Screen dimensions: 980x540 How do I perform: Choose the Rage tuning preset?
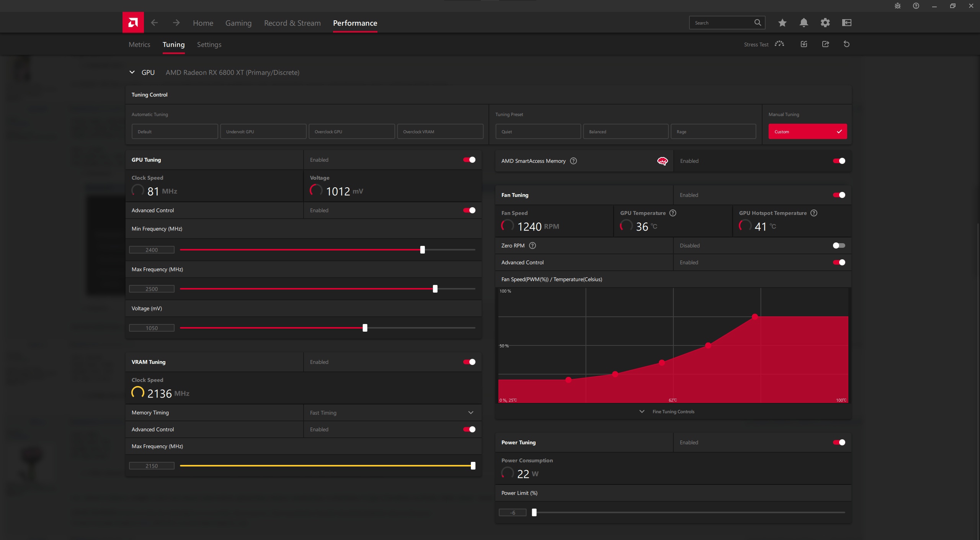point(713,131)
